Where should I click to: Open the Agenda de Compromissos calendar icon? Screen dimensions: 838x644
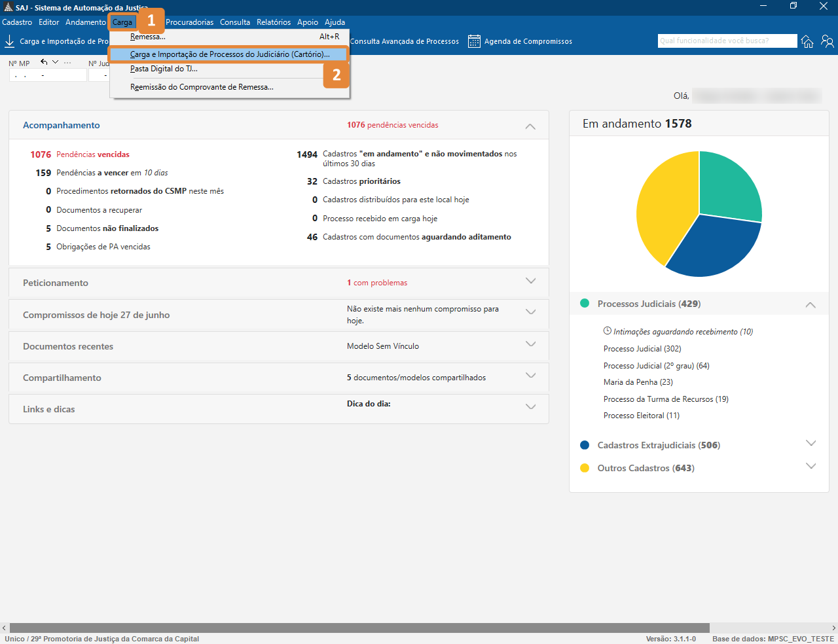click(x=474, y=41)
